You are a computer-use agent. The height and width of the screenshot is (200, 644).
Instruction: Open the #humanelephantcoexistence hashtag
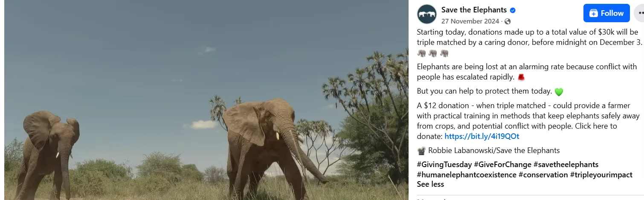[x=467, y=175]
